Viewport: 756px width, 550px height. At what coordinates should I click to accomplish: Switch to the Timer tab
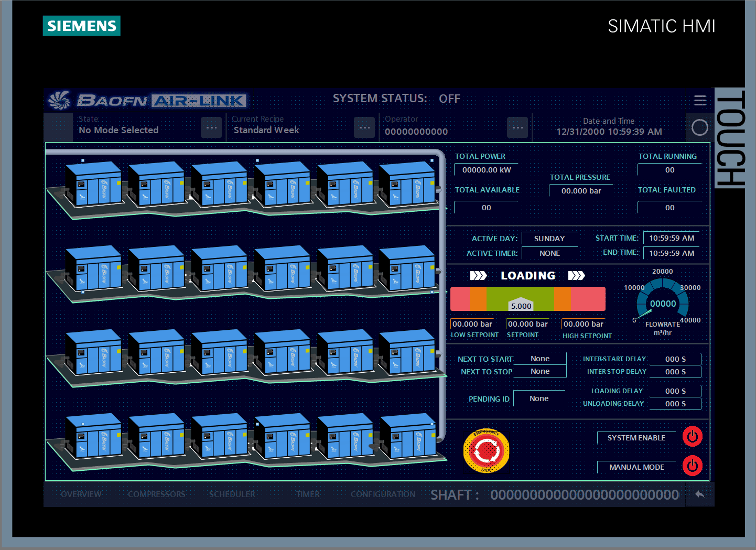[x=308, y=494]
